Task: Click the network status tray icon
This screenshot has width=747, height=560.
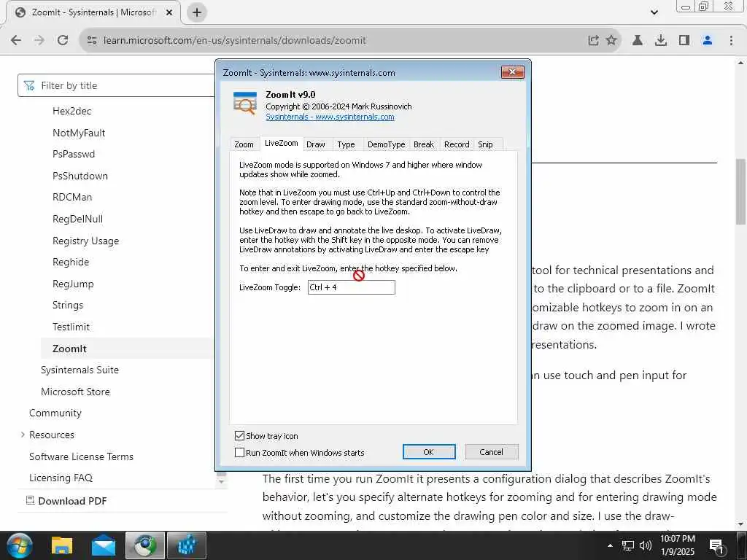Action: [628, 545]
